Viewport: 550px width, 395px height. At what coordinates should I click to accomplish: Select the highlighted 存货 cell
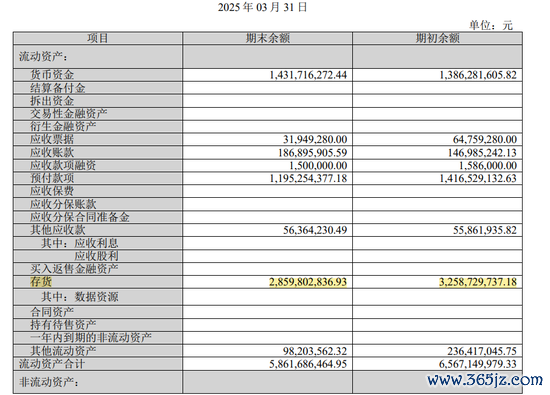41,282
